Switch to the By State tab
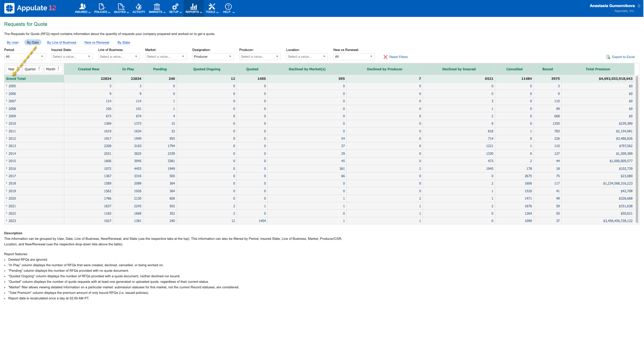Viewport: 644px width, 339px height. click(124, 42)
